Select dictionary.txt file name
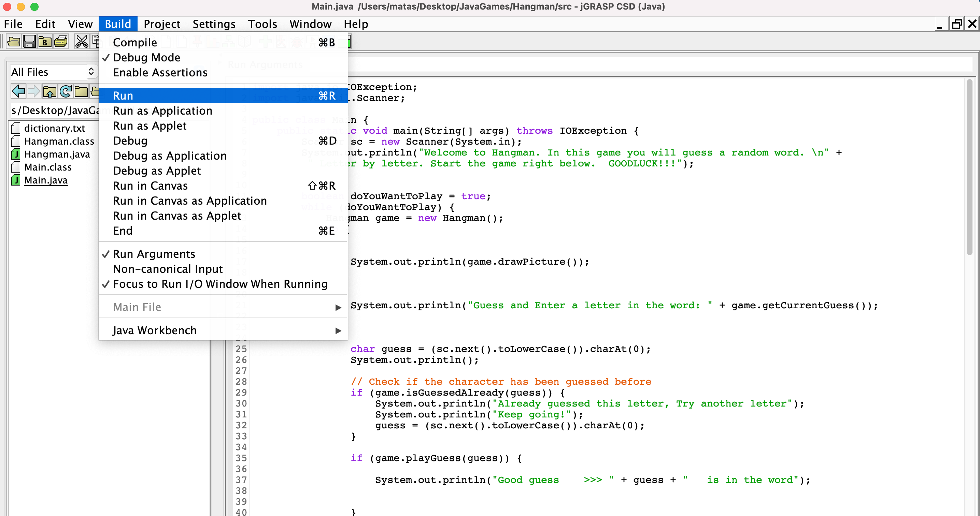Screen dimensions: 980x516 point(54,129)
